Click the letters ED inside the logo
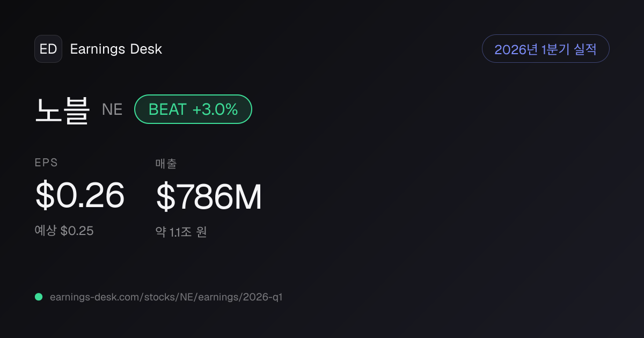 (x=48, y=49)
